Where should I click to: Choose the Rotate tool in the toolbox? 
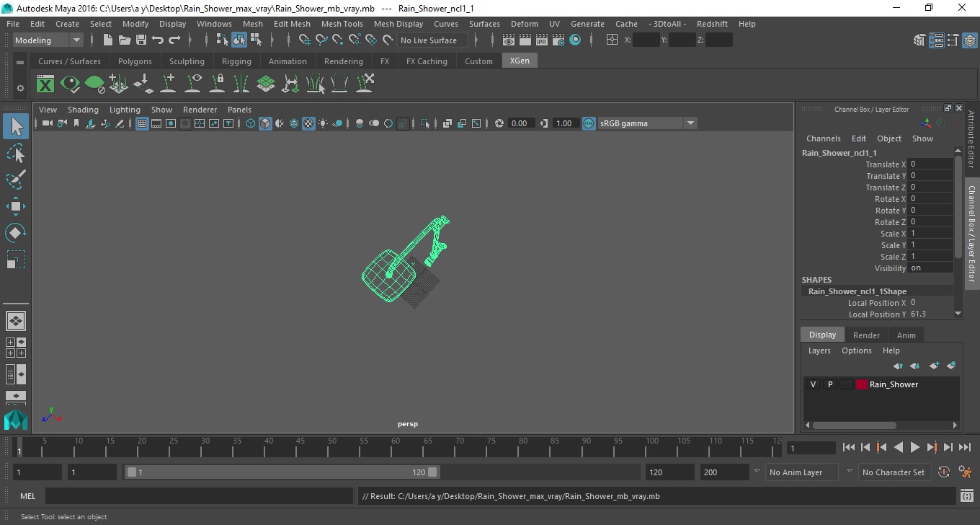coord(16,233)
